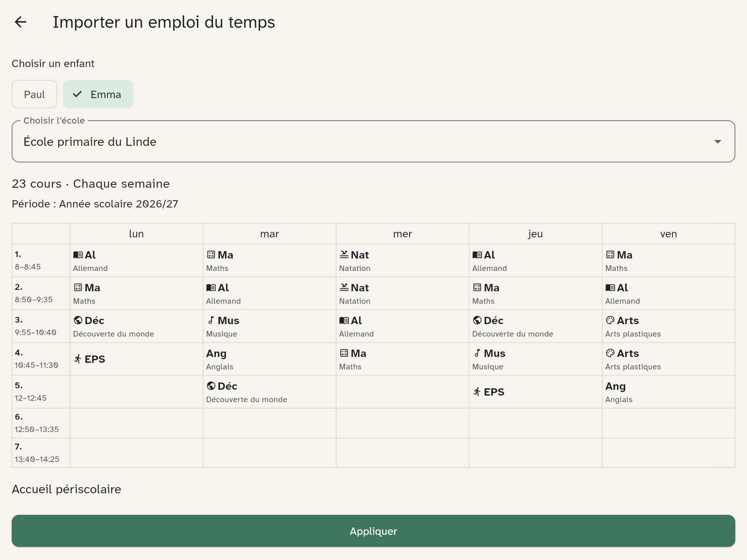Click the book icon in Thursday period 1
Screen dimensions: 747x560
tap(477, 255)
